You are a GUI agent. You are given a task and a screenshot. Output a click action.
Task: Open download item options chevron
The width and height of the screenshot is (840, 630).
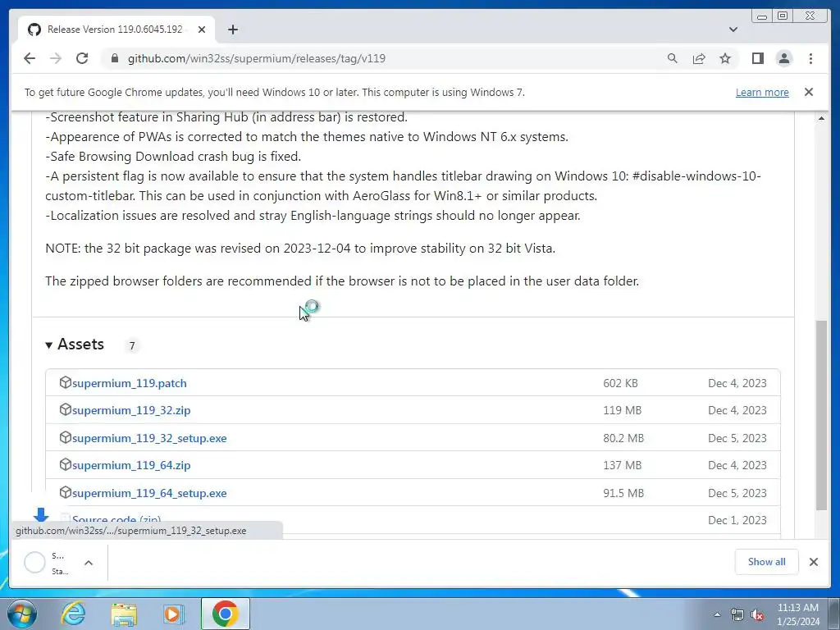pyautogui.click(x=89, y=563)
